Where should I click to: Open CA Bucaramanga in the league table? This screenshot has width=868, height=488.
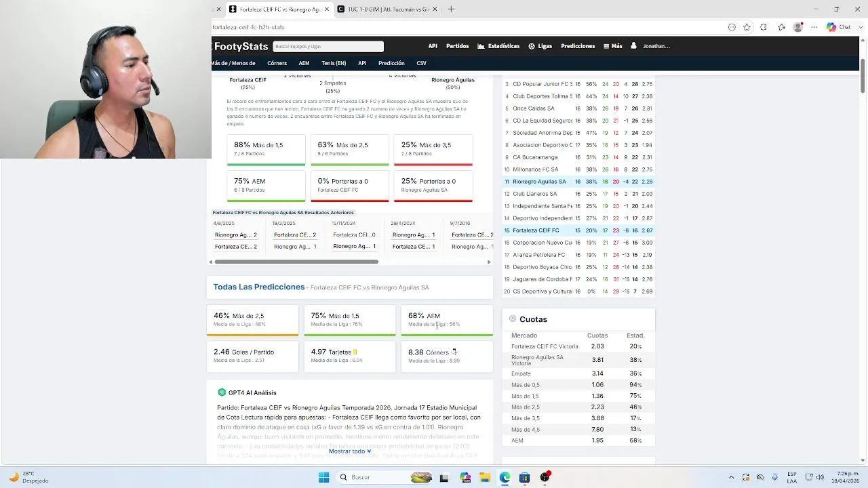pyautogui.click(x=578, y=157)
